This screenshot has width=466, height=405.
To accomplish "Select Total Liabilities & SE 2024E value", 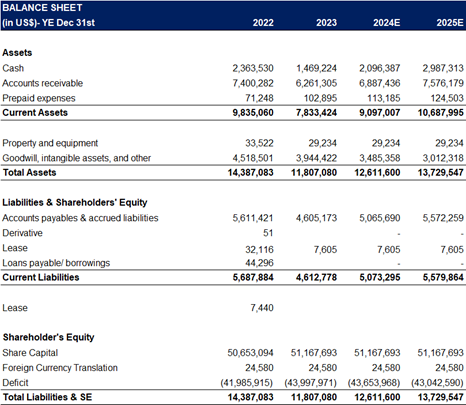I will (377, 397).
